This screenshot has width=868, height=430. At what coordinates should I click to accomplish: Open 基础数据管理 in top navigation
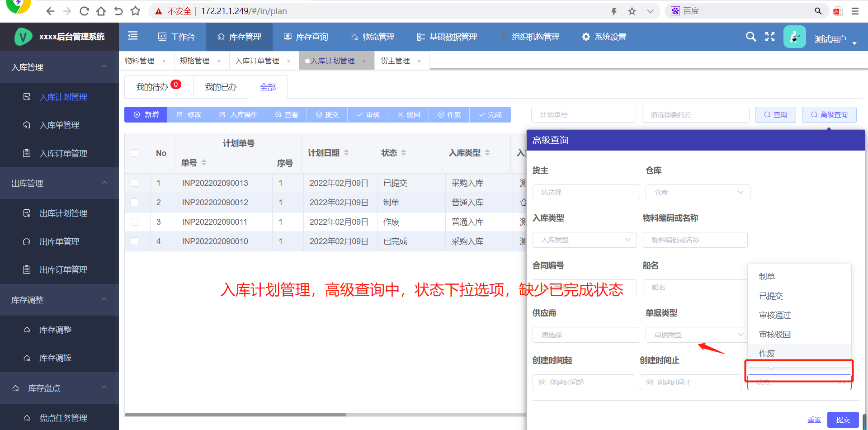(x=447, y=37)
